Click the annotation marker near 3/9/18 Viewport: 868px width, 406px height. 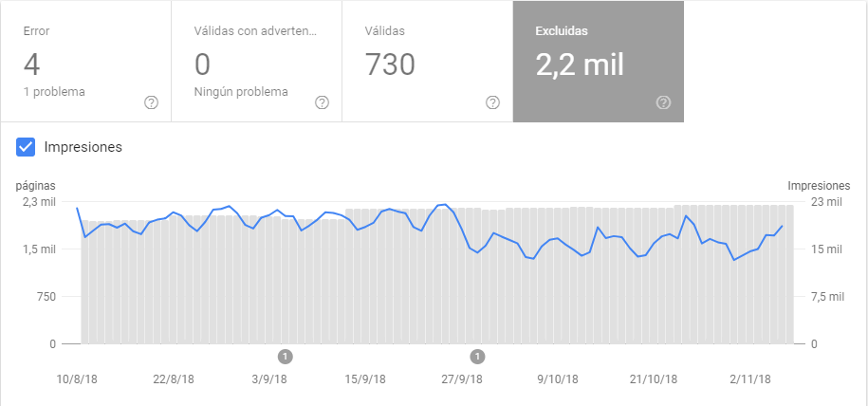tap(285, 357)
